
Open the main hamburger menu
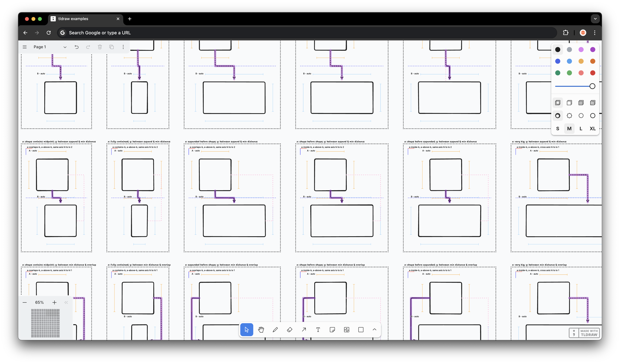pyautogui.click(x=25, y=47)
